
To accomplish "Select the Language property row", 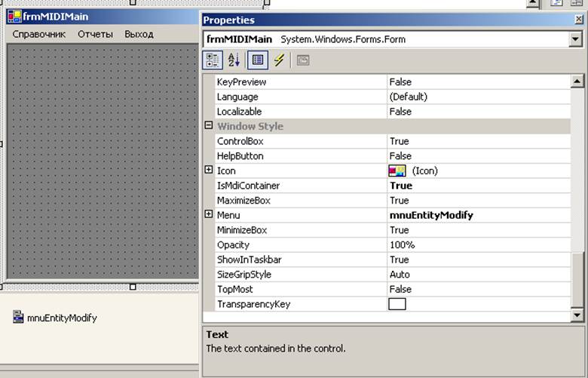I will [393, 97].
